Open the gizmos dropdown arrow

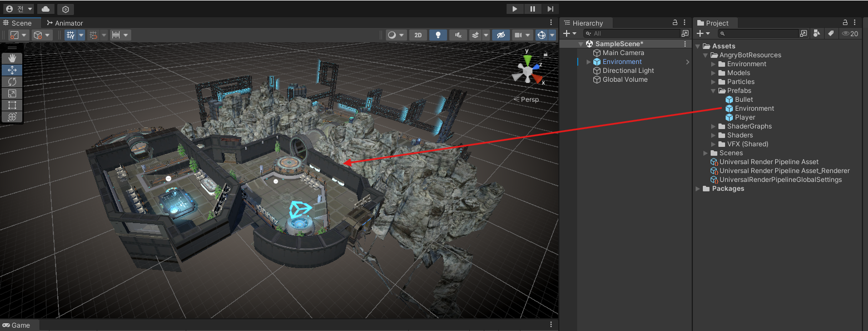pos(552,35)
